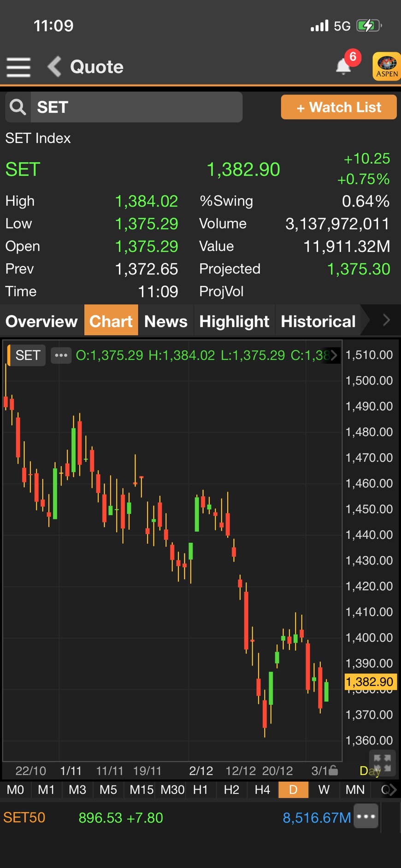Tap the Open value 1,375.29

147,246
